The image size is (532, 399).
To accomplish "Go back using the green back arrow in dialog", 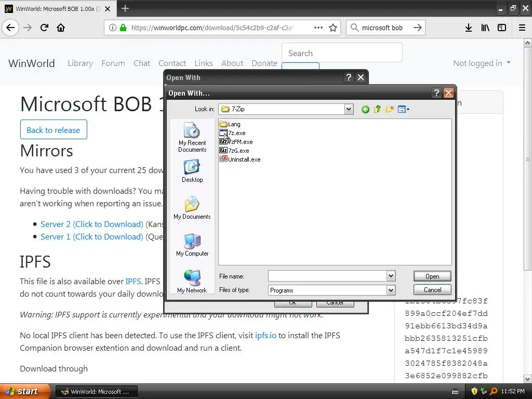I will pos(365,109).
